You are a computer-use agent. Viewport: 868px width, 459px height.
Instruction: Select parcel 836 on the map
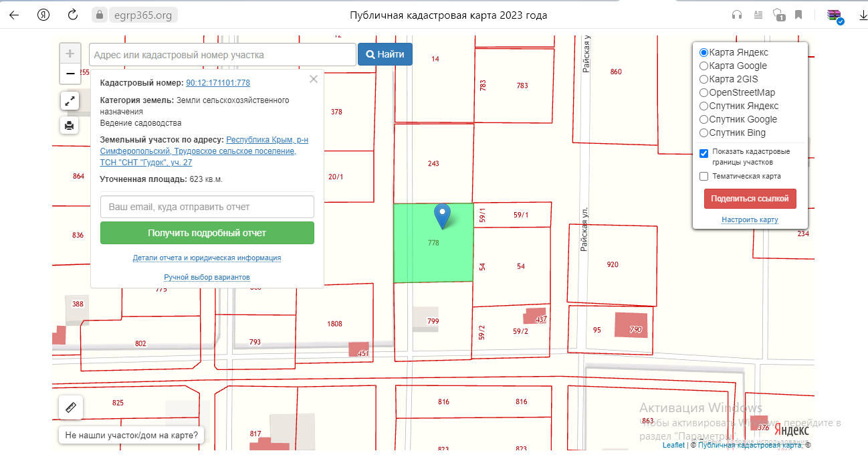click(78, 235)
